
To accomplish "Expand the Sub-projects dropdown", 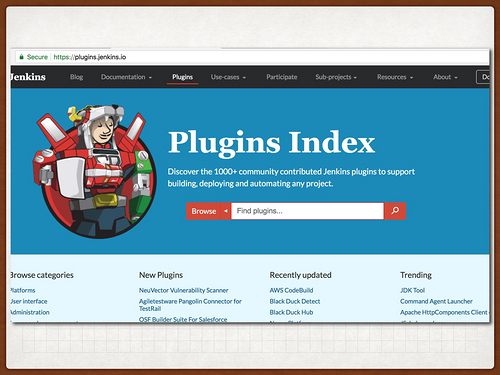I will pos(336,77).
